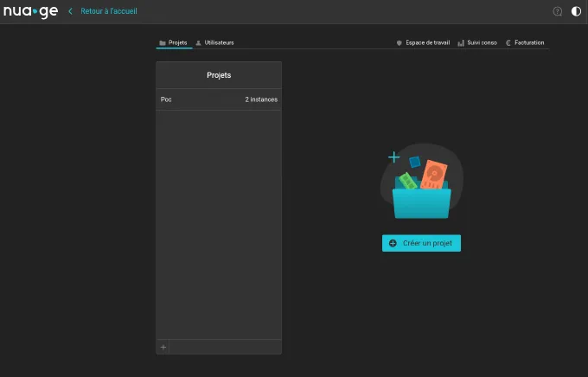588x377 pixels.
Task: Open the help question mark icon
Action: coord(557,11)
